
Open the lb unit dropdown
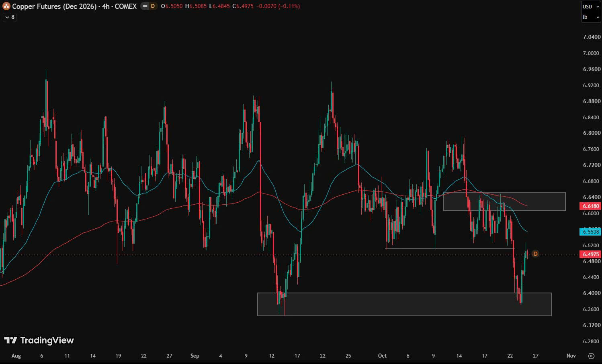pyautogui.click(x=591, y=17)
